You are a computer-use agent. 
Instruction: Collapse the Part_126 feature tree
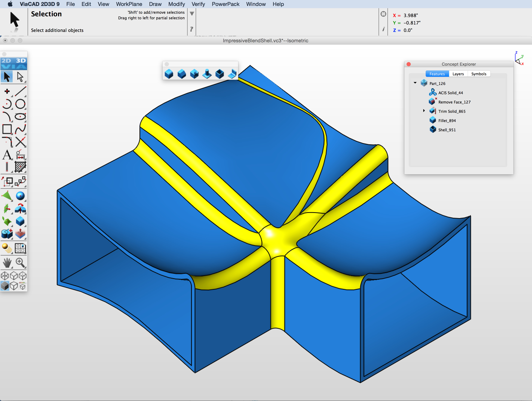pyautogui.click(x=415, y=83)
